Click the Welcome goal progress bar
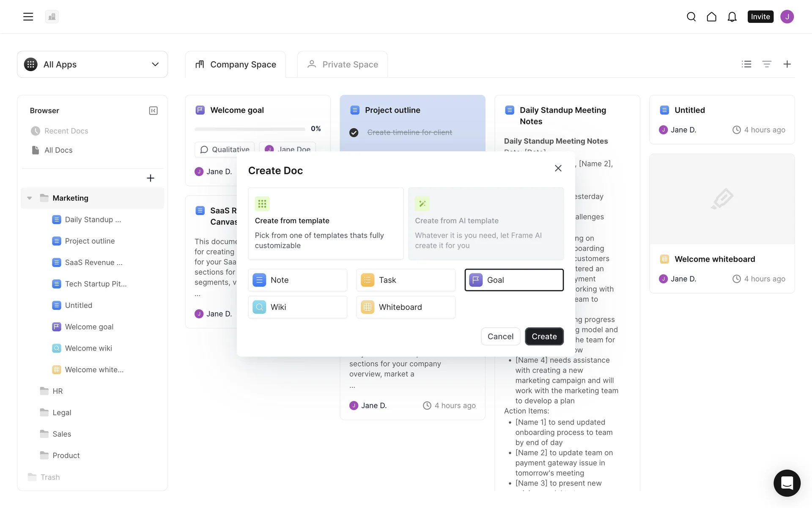Image resolution: width=812 pixels, height=508 pixels. point(250,129)
